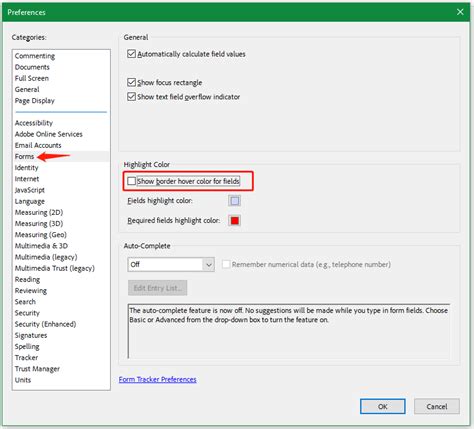
Task: Click the Edit Entry List button
Action: [157, 288]
